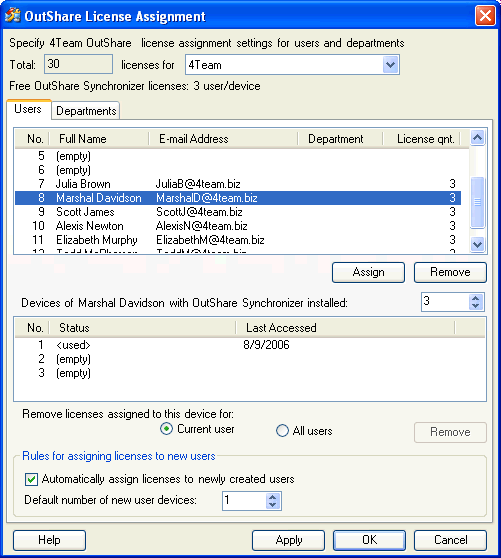Screen dimensions: 501x558
Task: Click the disabled Remove device licenses button
Action: (x=450, y=432)
